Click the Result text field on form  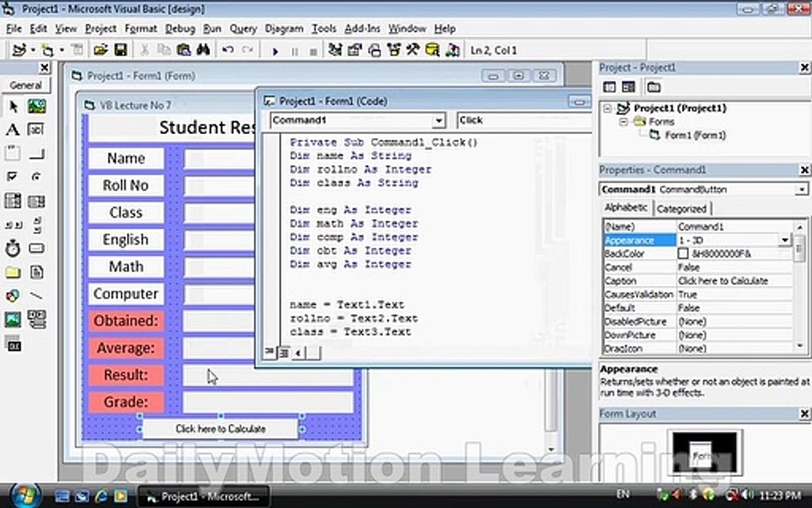tap(269, 375)
